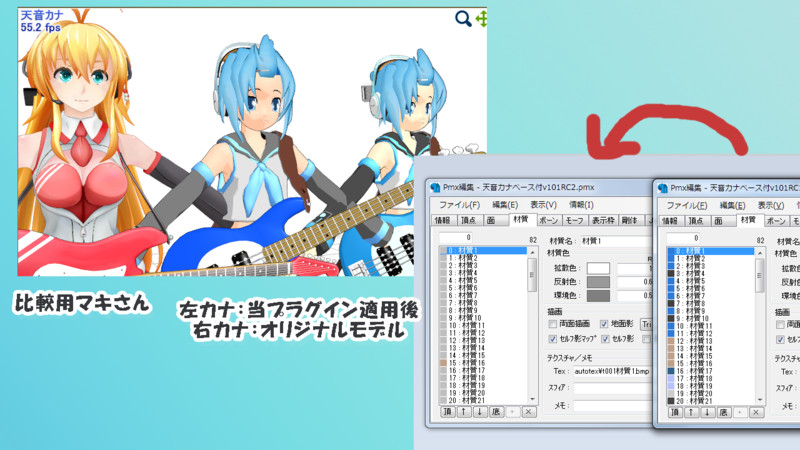
Task: Click the × delete button in front Pmx window
Action: [x=756, y=412]
